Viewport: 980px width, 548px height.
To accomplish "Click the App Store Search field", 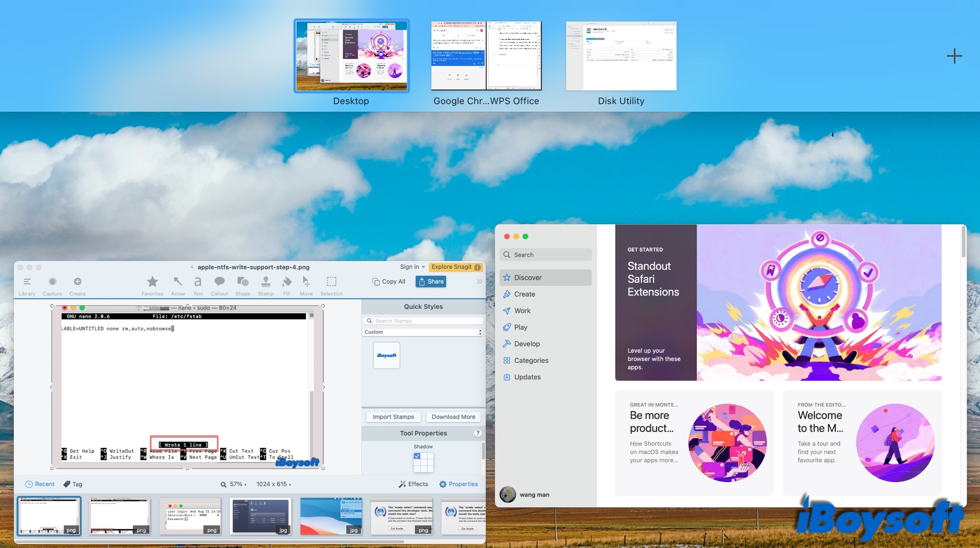I will click(546, 255).
